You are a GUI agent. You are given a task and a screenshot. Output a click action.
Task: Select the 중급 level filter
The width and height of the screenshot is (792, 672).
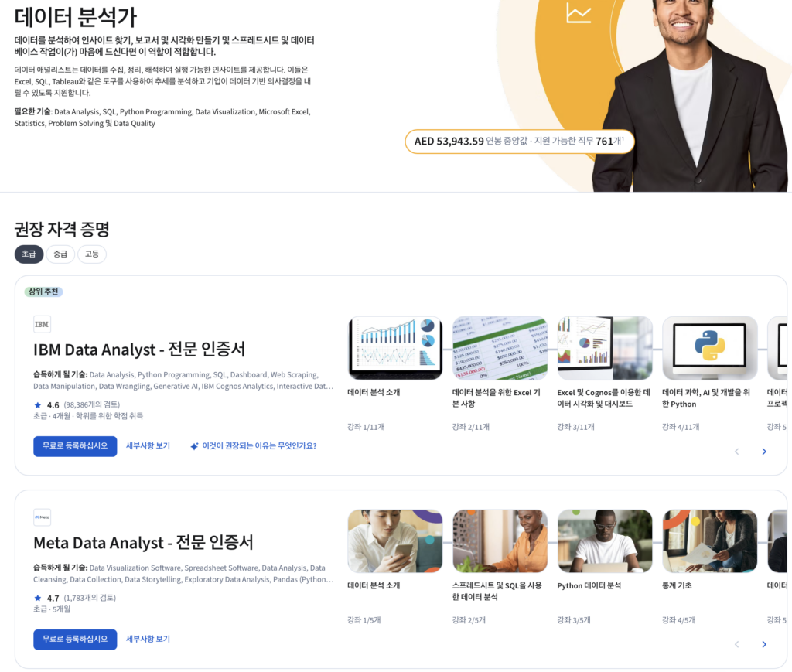pos(60,254)
